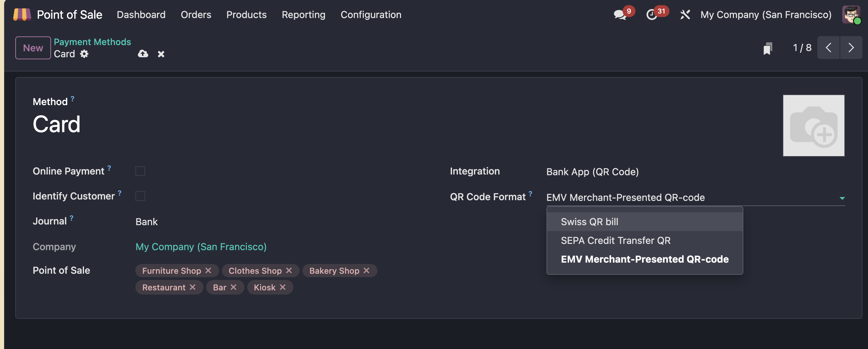Remove the Furniture Shop tag
Screen dimensions: 868x349
(x=208, y=270)
